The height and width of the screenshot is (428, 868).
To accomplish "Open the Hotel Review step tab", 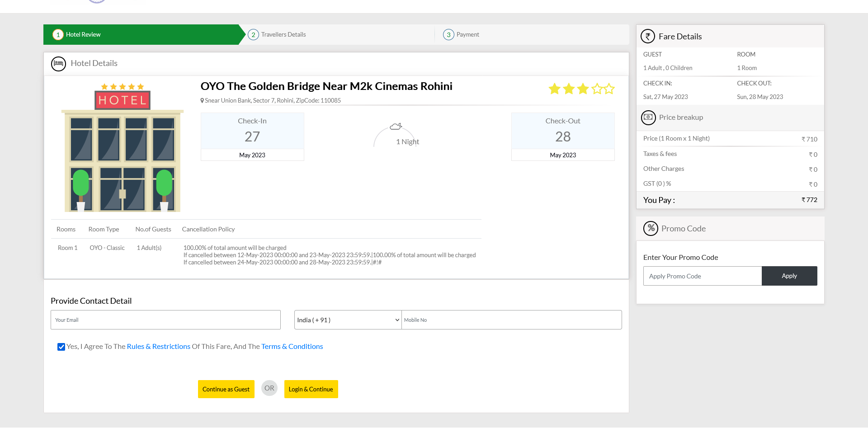I will [141, 35].
